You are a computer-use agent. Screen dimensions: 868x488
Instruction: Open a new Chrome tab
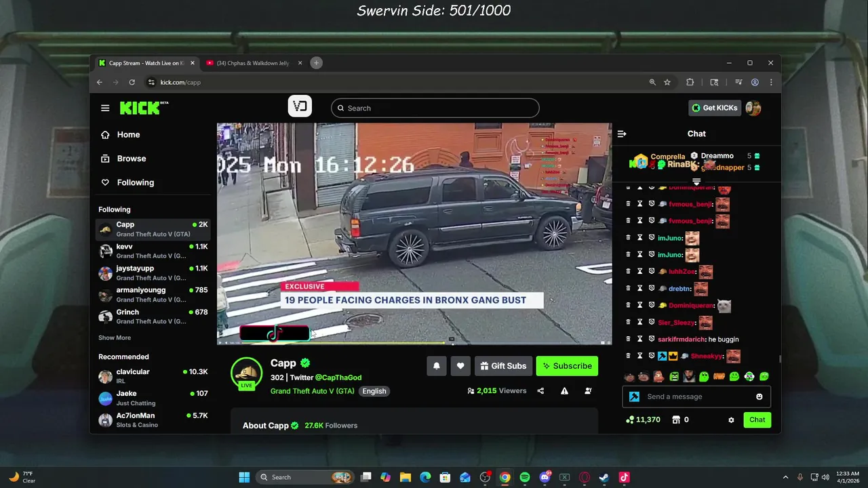(x=316, y=63)
